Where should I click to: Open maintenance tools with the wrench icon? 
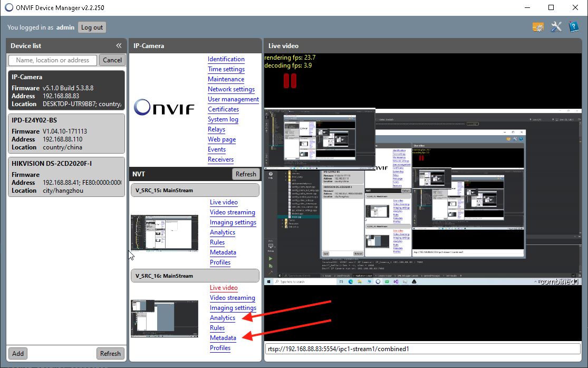(556, 26)
